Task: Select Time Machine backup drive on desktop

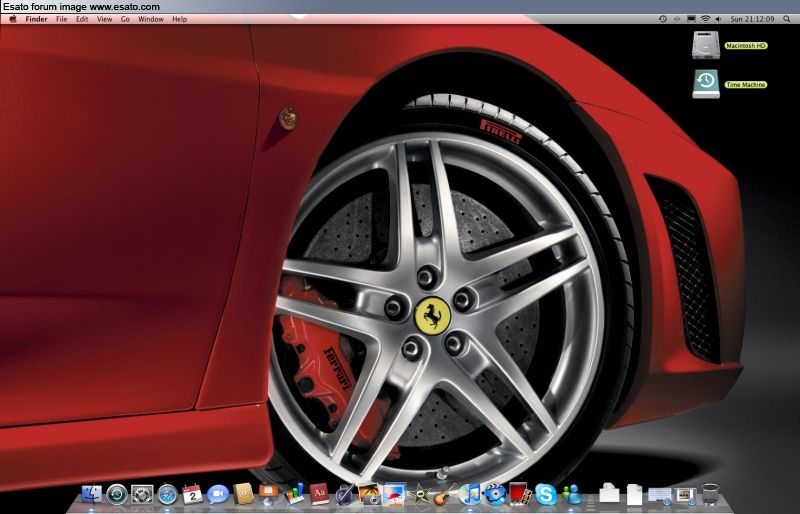Action: [706, 84]
